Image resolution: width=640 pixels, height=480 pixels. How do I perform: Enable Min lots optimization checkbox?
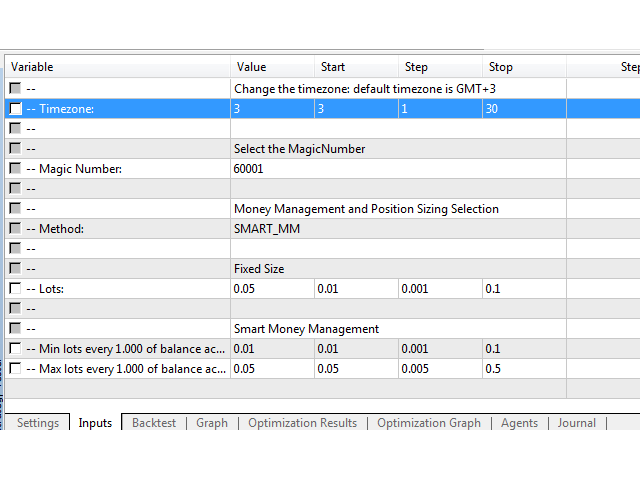click(15, 349)
